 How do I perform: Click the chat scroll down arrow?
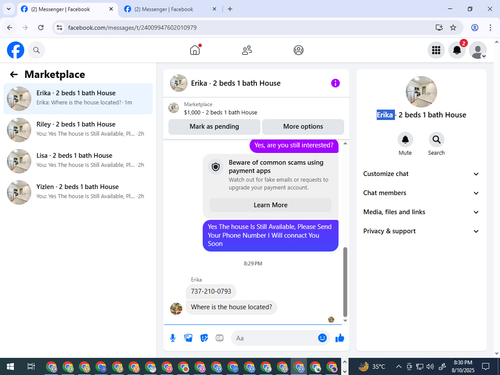click(x=345, y=320)
